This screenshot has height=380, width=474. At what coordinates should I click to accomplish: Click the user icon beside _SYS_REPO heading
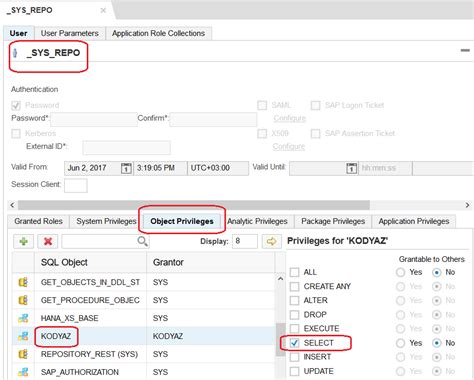point(15,53)
